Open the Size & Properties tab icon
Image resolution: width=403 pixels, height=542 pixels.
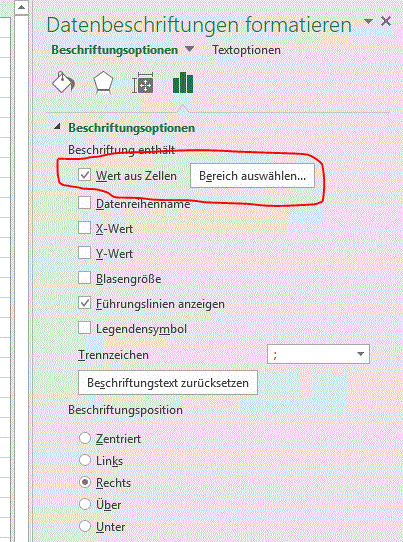[x=143, y=83]
